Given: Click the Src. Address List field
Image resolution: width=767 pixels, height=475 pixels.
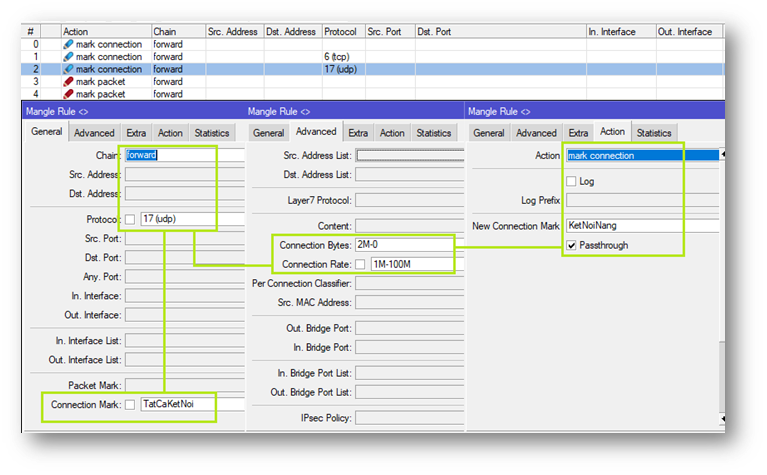Looking at the screenshot, I should click(x=410, y=155).
